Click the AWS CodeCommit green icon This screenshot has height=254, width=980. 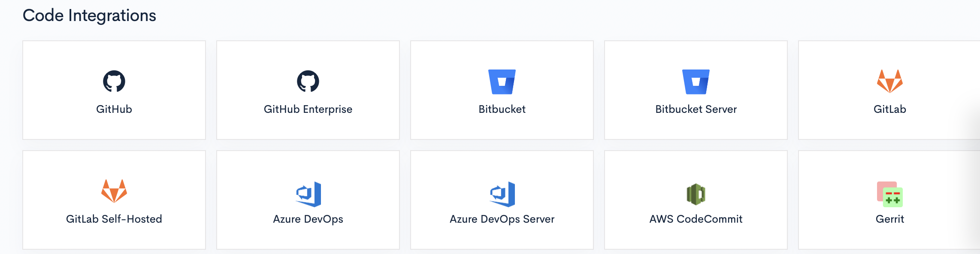point(696,194)
